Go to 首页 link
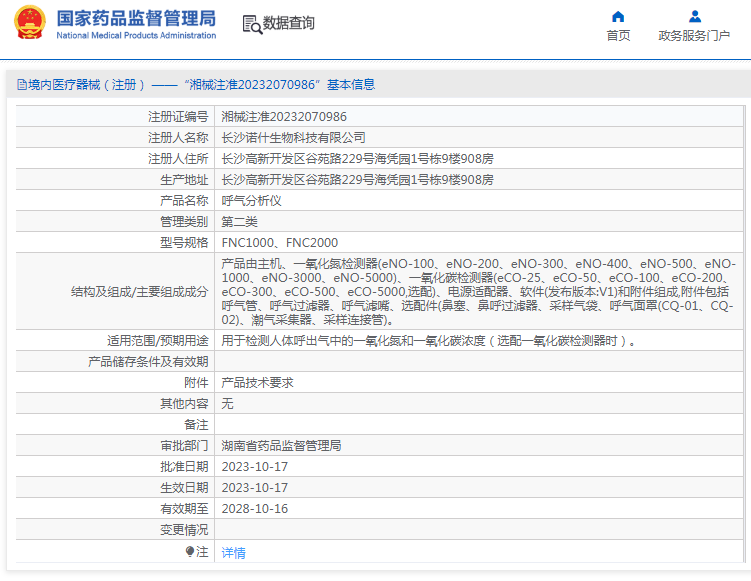Viewport: 751px width, 581px height. click(618, 35)
